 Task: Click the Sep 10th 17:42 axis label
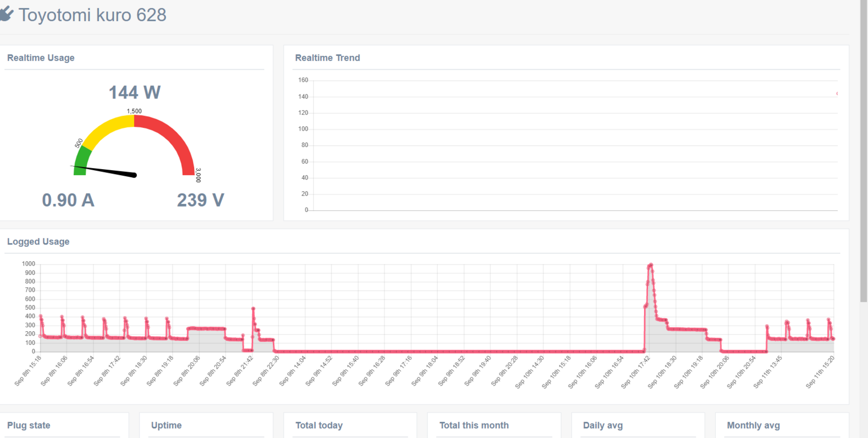tap(636, 372)
